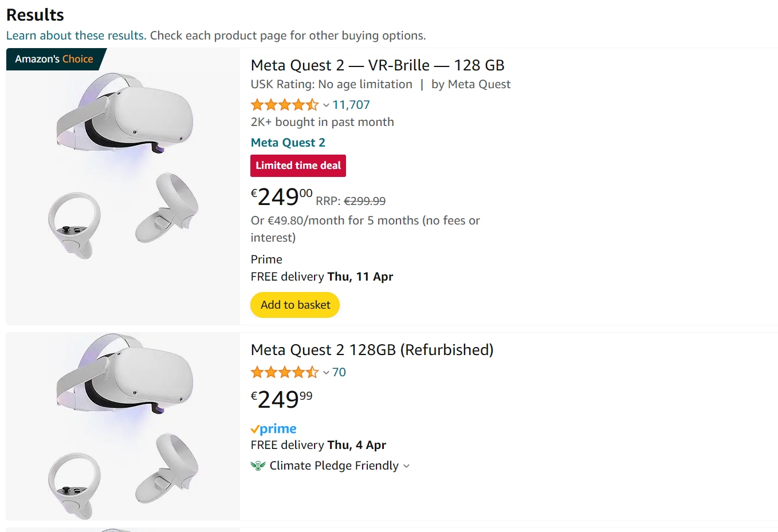
Task: Add Meta Quest 2 to basket
Action: (x=295, y=305)
